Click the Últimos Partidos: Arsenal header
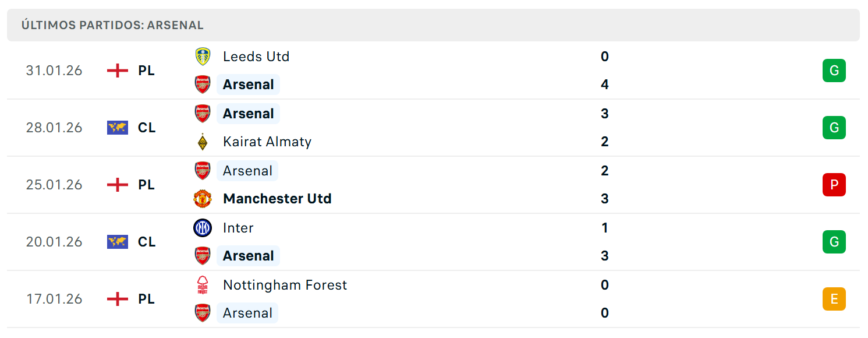The height and width of the screenshot is (338, 868). tap(433, 25)
